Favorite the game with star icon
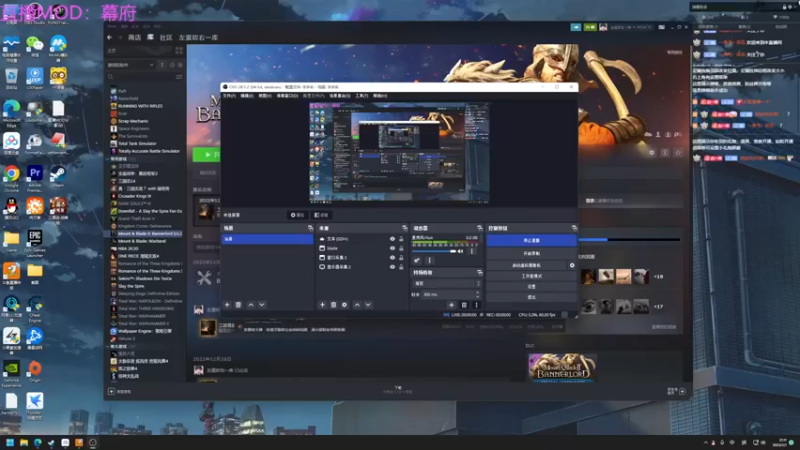This screenshot has width=800, height=450. (678, 153)
